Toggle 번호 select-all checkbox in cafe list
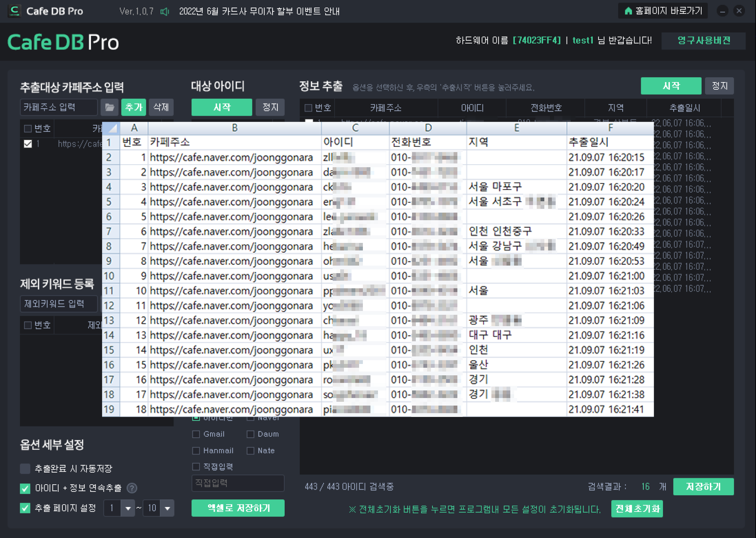Image resolution: width=756 pixels, height=538 pixels. coord(28,129)
